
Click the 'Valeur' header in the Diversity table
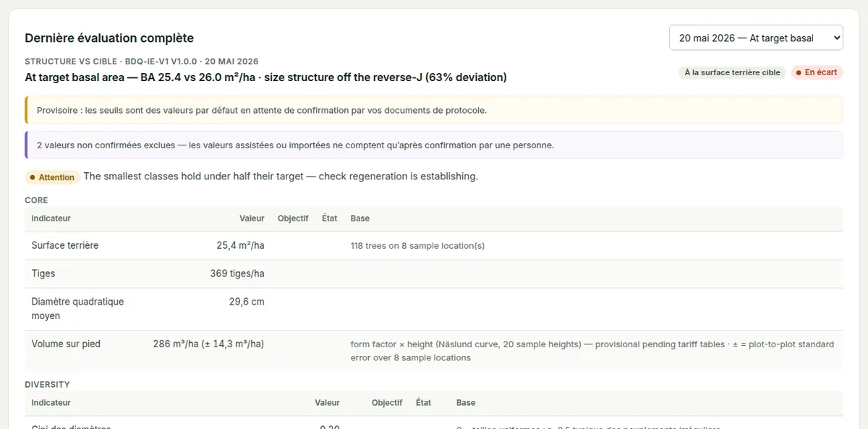[x=327, y=402]
